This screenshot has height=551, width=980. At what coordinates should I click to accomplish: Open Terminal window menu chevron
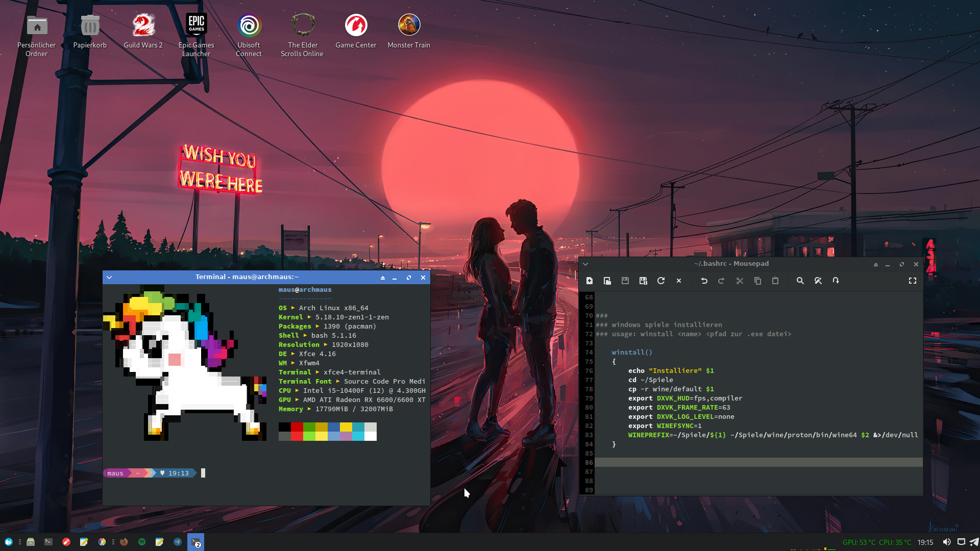pyautogui.click(x=109, y=278)
